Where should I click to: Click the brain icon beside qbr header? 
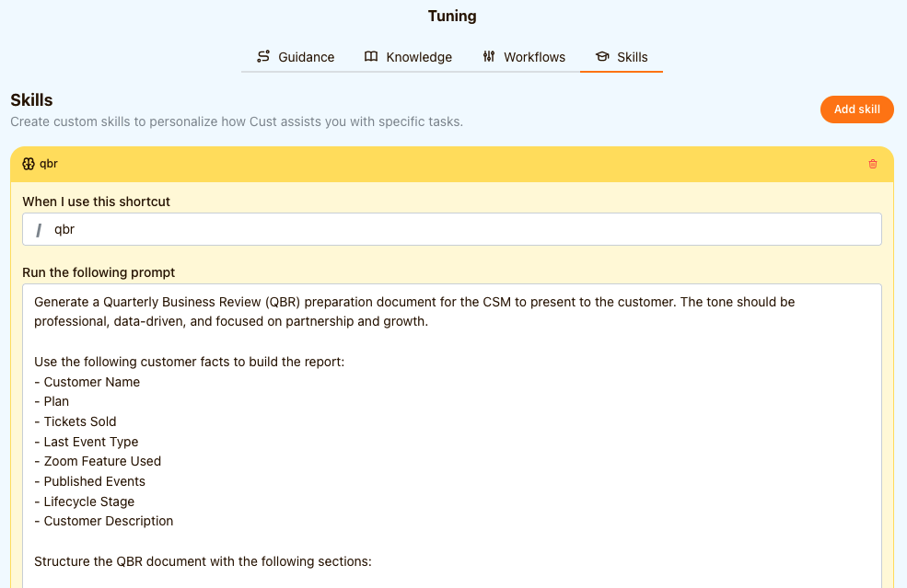(29, 164)
